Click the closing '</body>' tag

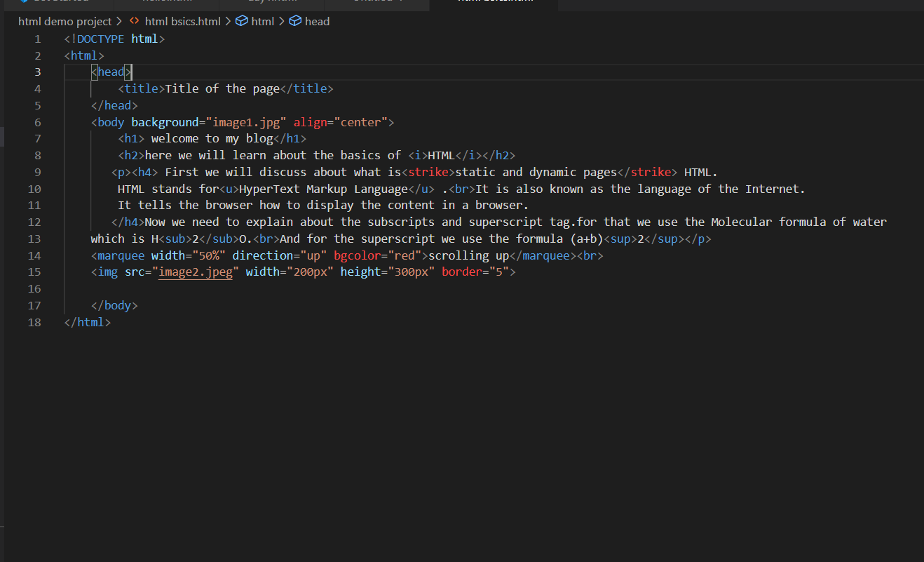(115, 305)
